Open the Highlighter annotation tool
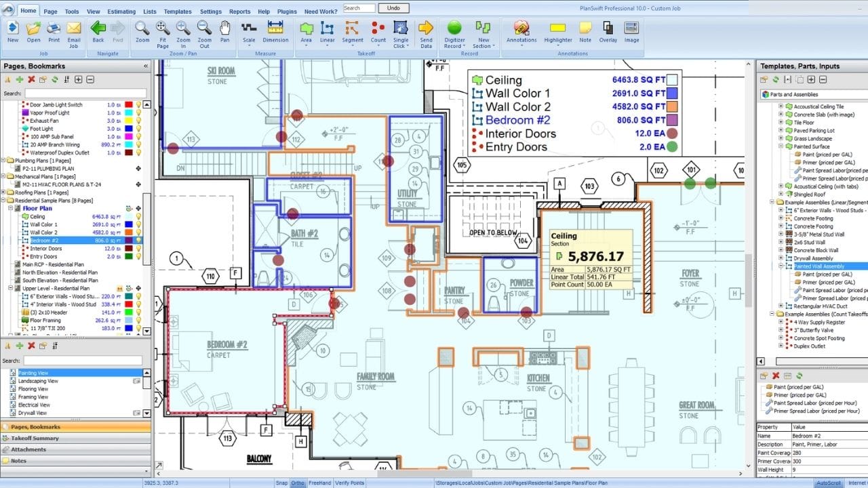The height and width of the screenshot is (488, 868). (557, 32)
